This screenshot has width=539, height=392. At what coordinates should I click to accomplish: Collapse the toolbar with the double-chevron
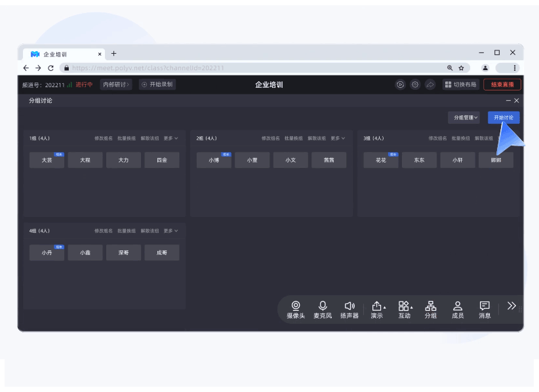(511, 305)
